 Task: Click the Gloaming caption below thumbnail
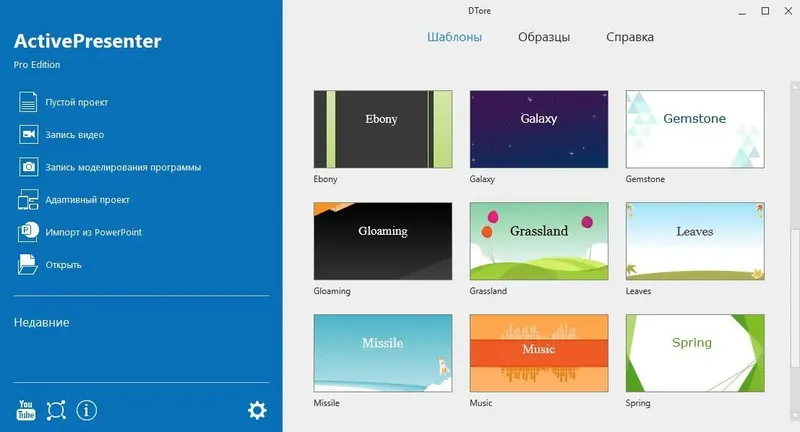(332, 291)
